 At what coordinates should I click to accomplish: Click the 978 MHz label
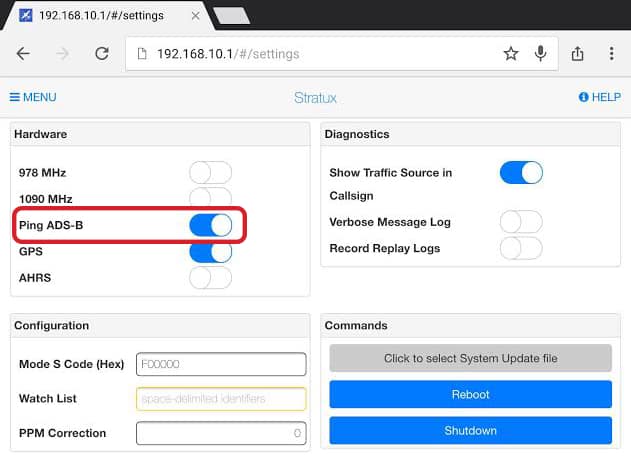(42, 173)
